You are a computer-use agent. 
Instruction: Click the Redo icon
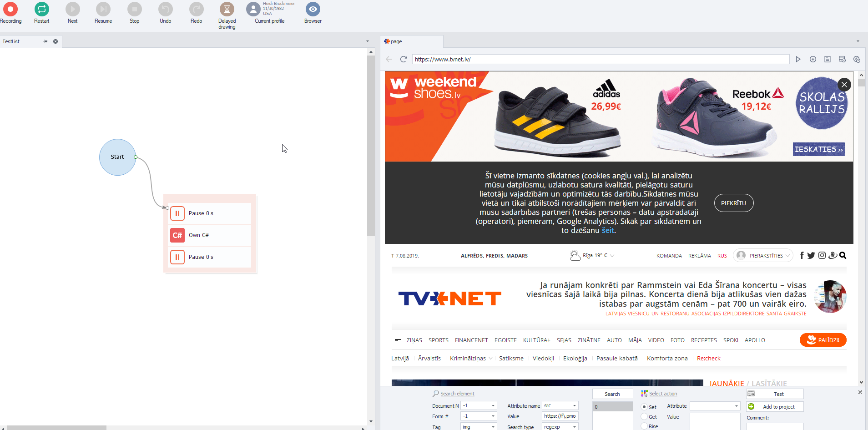(x=197, y=9)
